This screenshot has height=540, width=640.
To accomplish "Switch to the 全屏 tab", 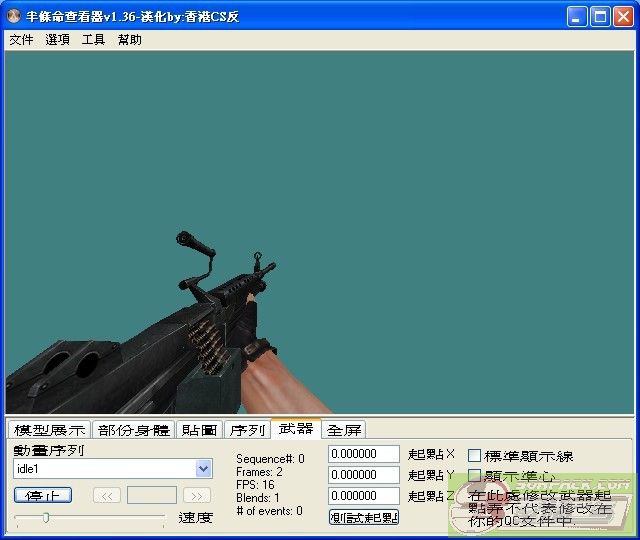I will pyautogui.click(x=344, y=430).
